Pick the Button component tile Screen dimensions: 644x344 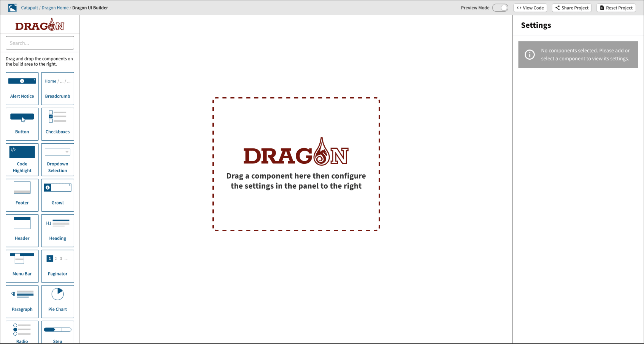[x=22, y=124]
